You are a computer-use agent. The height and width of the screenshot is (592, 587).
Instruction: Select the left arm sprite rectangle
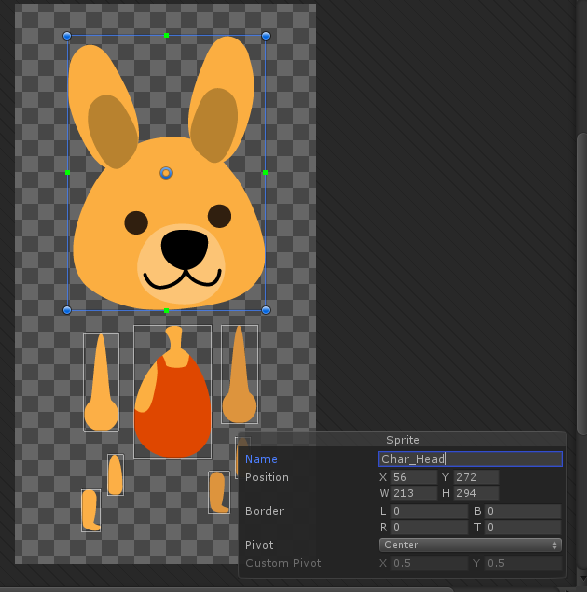pos(101,382)
